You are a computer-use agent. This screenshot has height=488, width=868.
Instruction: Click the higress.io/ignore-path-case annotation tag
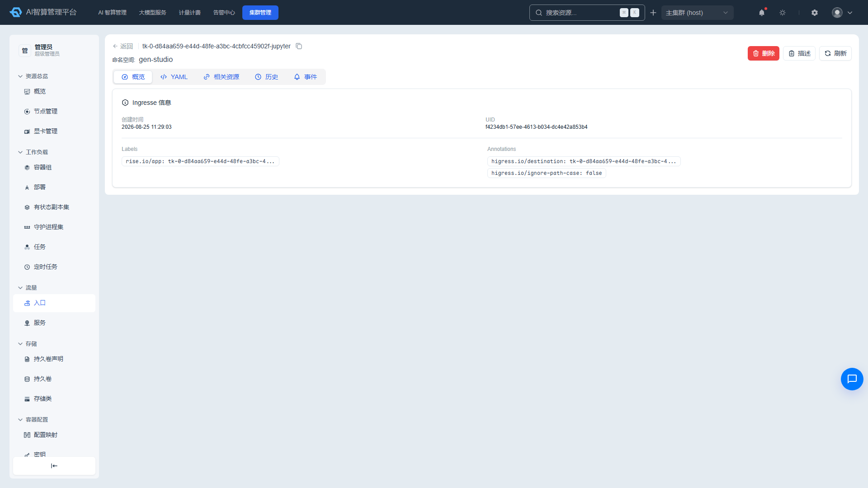click(x=547, y=173)
